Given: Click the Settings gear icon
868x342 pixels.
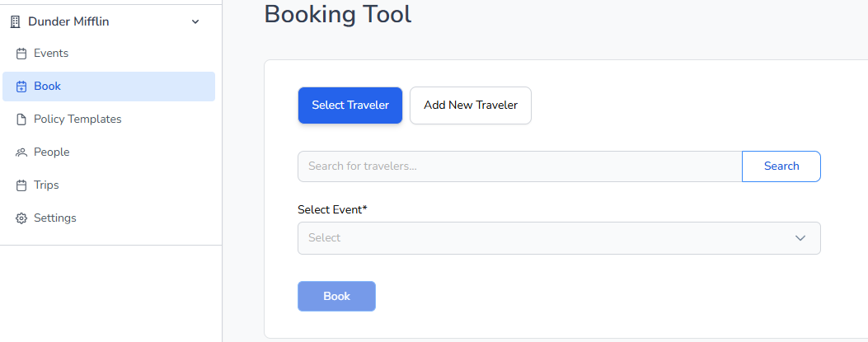Looking at the screenshot, I should [x=22, y=218].
